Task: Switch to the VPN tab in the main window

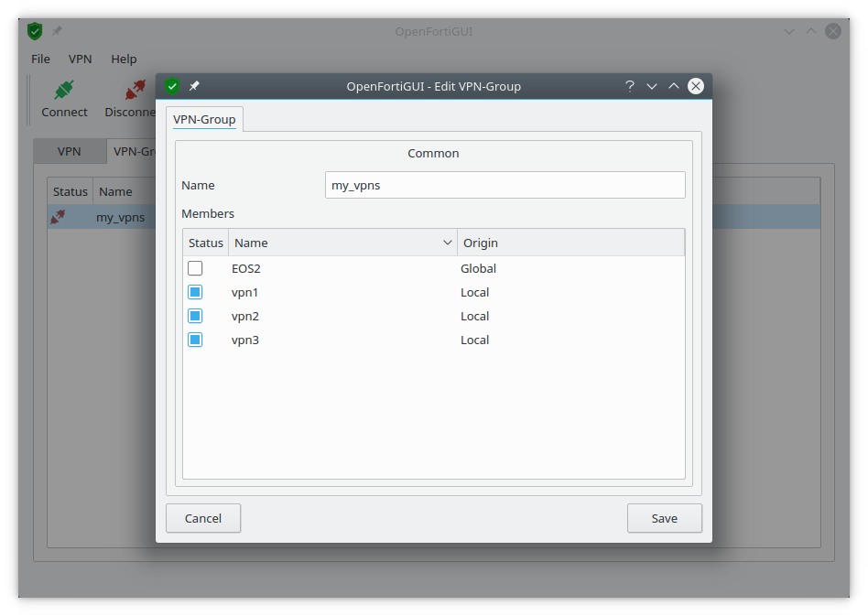Action: (x=70, y=152)
